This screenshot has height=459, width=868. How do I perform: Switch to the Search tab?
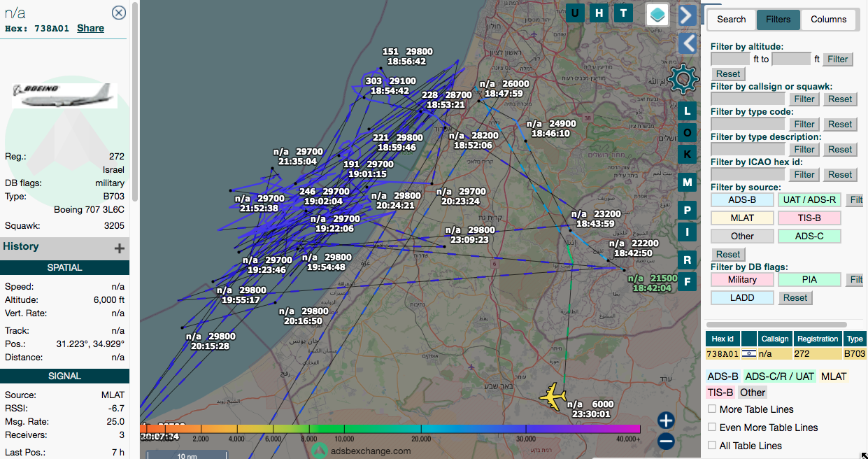click(x=732, y=20)
